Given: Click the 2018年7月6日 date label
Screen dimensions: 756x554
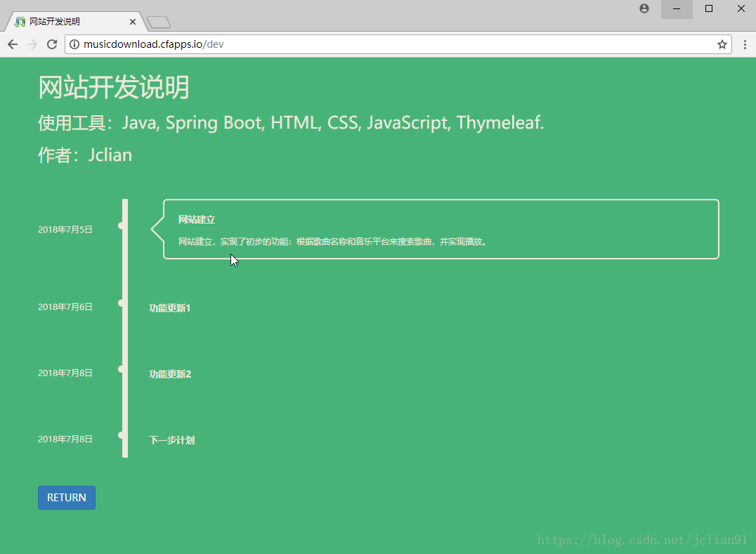Looking at the screenshot, I should point(65,307).
